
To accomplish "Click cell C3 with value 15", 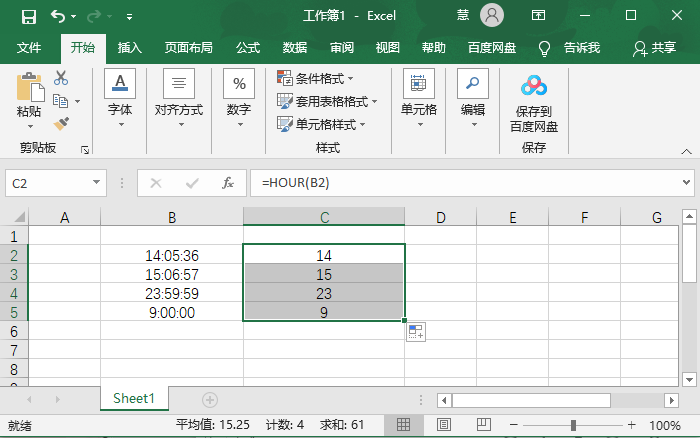I will point(324,275).
